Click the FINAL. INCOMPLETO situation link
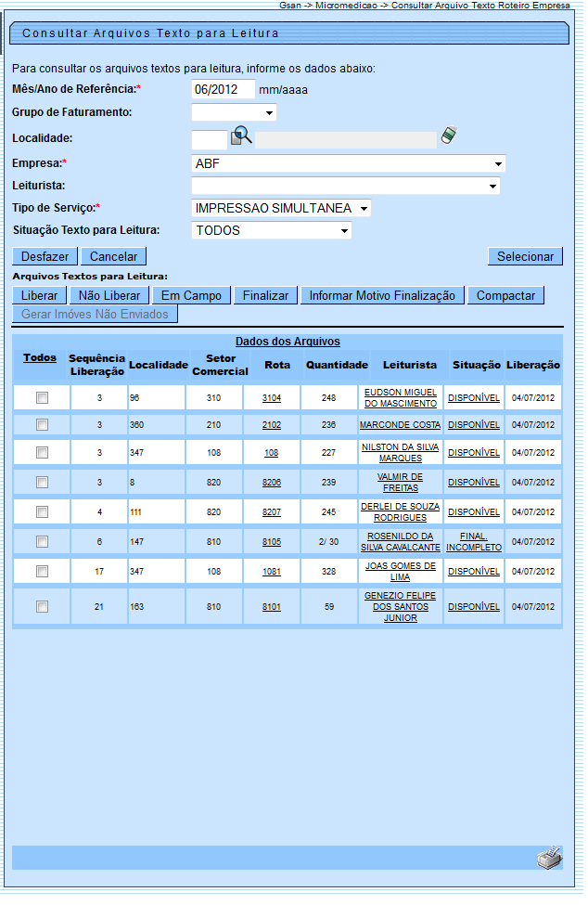This screenshot has height=905, width=588. (x=474, y=542)
